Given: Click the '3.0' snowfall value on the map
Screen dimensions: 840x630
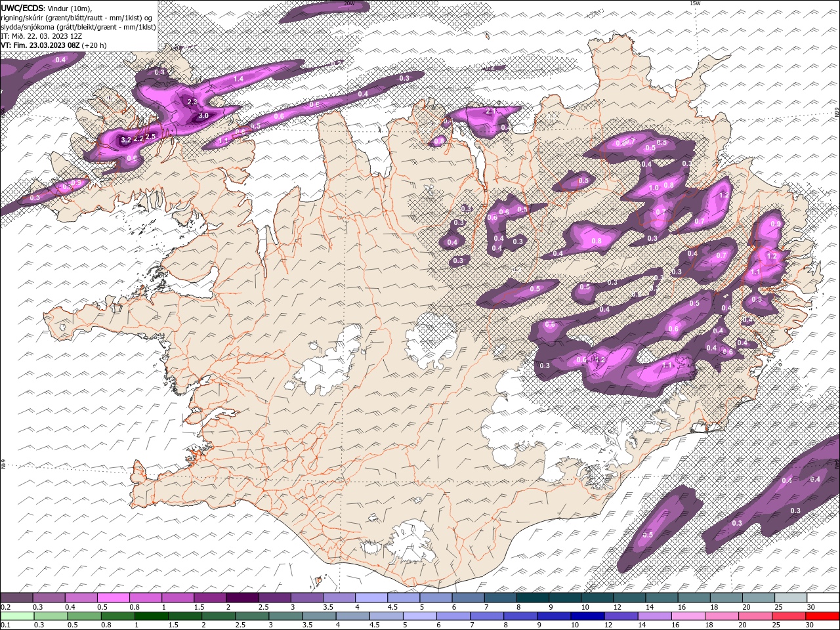Looking at the screenshot, I should (203, 115).
